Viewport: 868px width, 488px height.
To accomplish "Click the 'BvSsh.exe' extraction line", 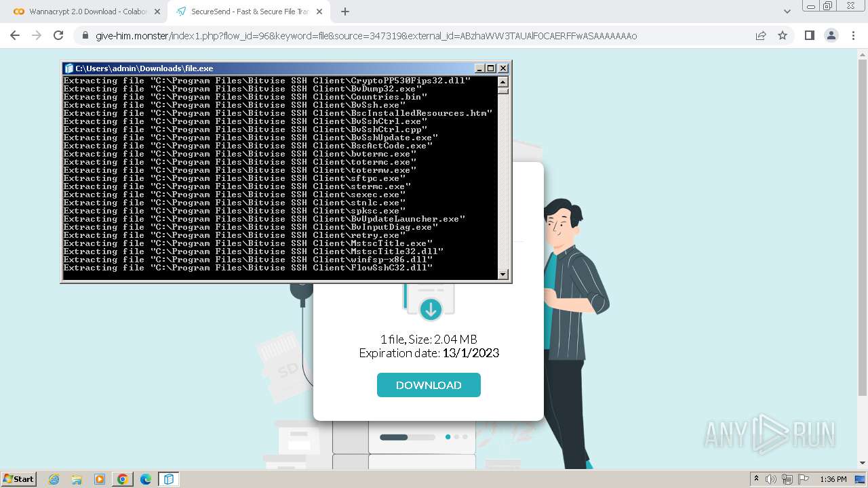I will click(235, 105).
